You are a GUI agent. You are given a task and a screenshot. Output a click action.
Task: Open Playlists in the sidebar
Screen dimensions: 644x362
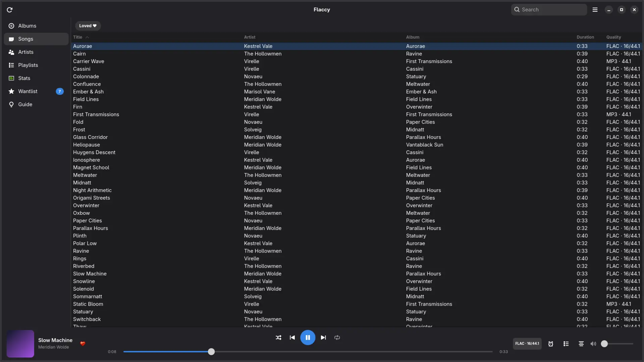coord(36,65)
